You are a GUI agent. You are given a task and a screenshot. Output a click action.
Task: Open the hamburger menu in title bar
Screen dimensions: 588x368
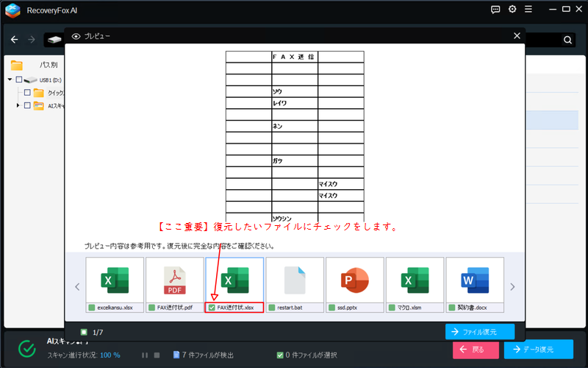(x=528, y=10)
